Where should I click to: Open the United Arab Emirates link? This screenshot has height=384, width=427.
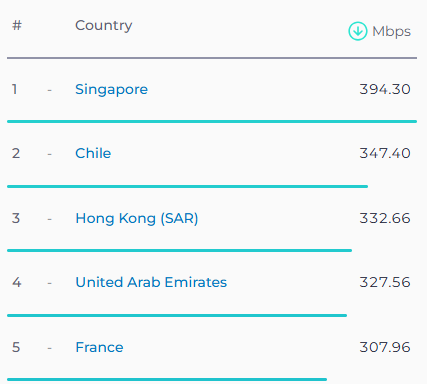(x=151, y=282)
